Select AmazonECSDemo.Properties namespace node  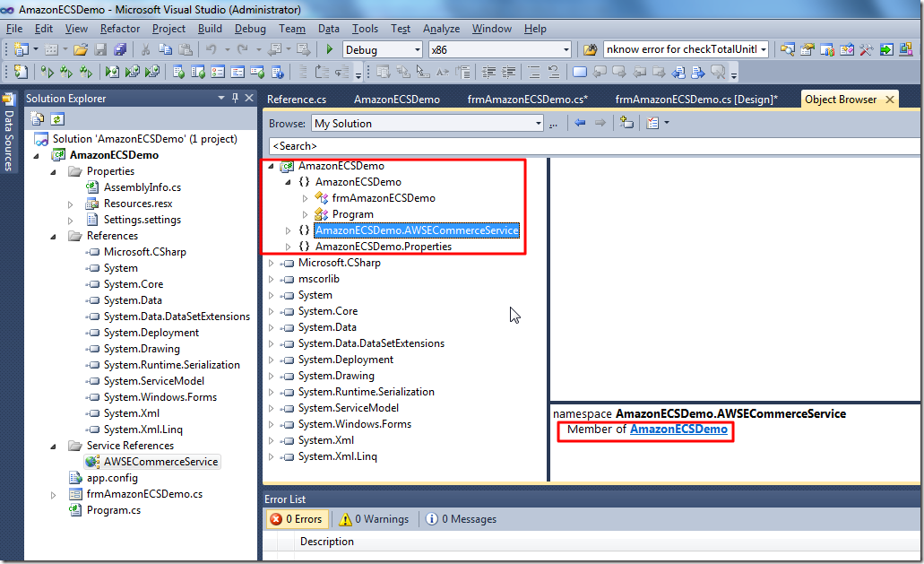pos(383,247)
